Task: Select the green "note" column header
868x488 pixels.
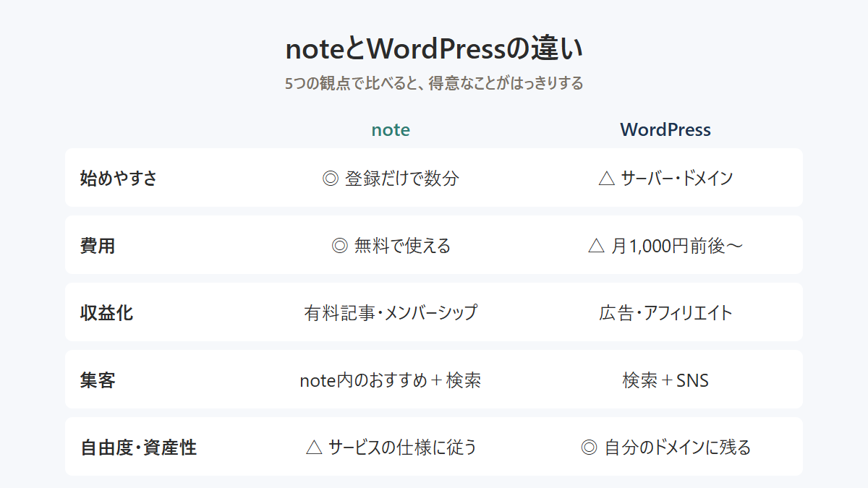Action: pos(391,130)
